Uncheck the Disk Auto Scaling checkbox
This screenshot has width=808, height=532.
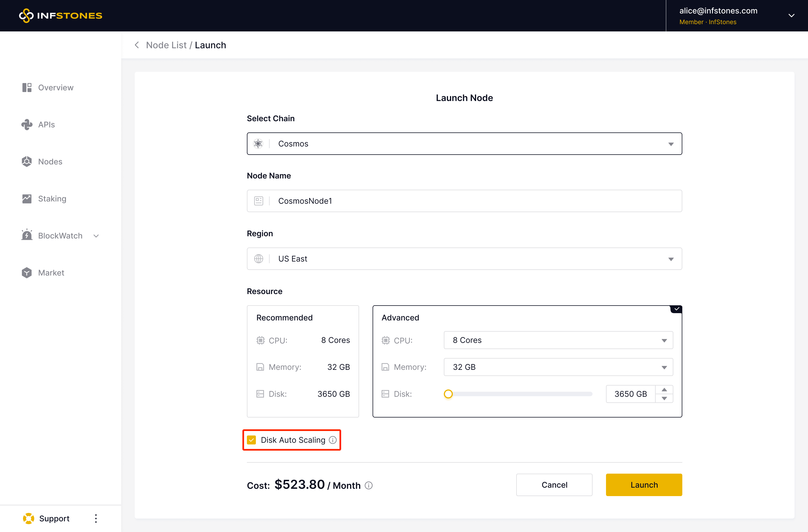click(252, 440)
